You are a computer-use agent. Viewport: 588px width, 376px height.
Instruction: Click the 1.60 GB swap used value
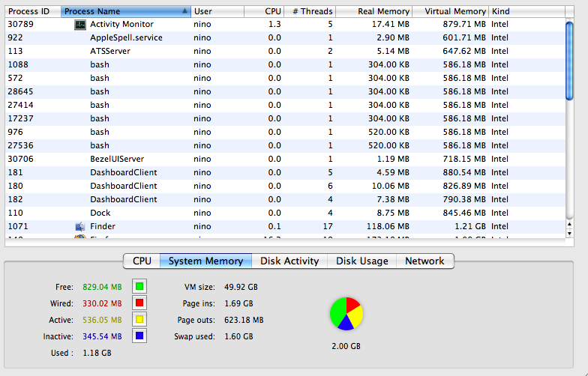coord(238,336)
